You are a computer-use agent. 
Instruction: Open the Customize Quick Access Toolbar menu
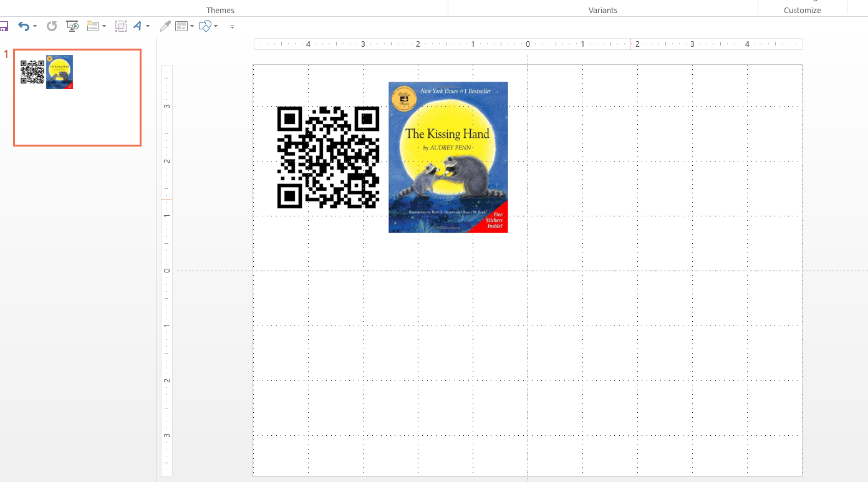[x=231, y=26]
